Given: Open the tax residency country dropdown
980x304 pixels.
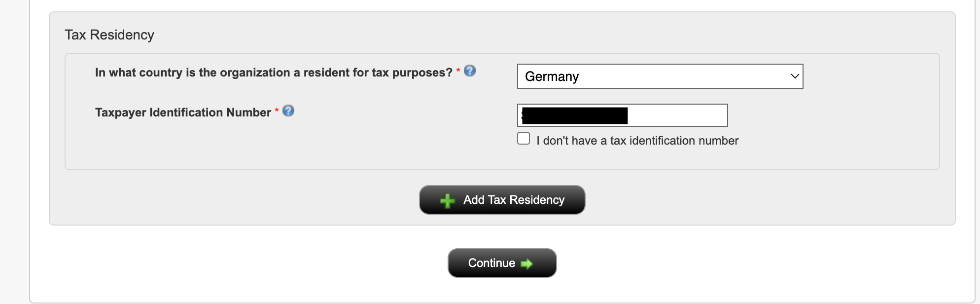Looking at the screenshot, I should point(660,76).
